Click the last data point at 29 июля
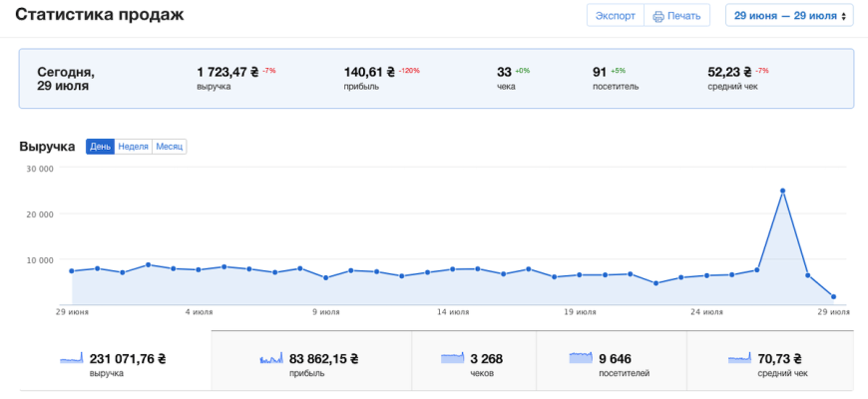Image resolution: width=868 pixels, height=399 pixels. pyautogui.click(x=833, y=297)
